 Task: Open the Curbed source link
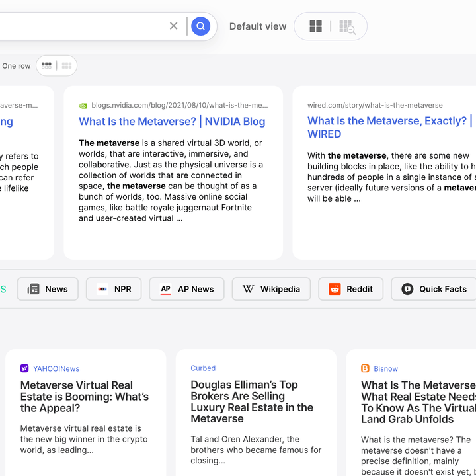pyautogui.click(x=203, y=368)
